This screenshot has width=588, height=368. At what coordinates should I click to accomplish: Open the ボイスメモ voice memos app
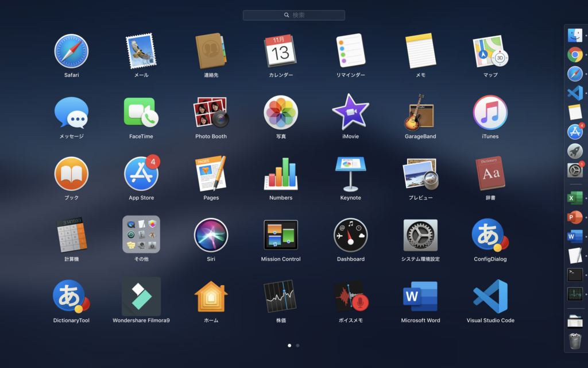click(351, 296)
